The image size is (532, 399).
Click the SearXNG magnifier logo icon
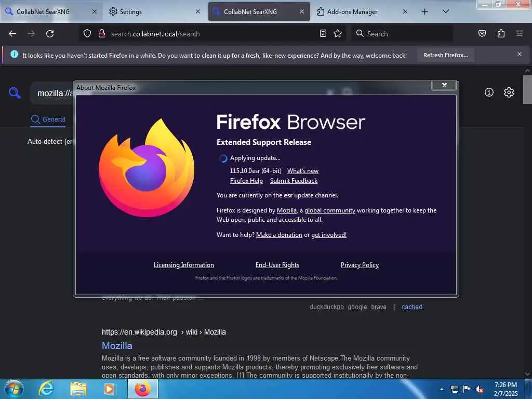(x=15, y=92)
